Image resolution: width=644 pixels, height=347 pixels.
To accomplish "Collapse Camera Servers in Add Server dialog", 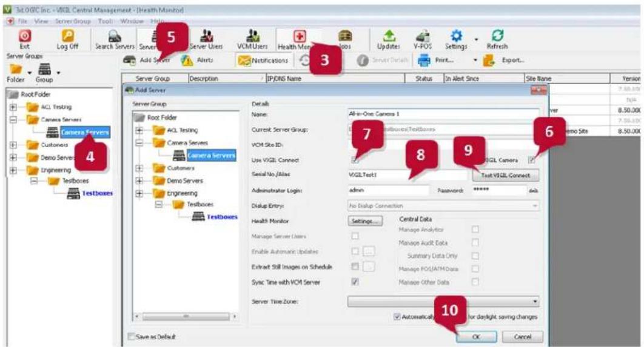I will pos(139,143).
